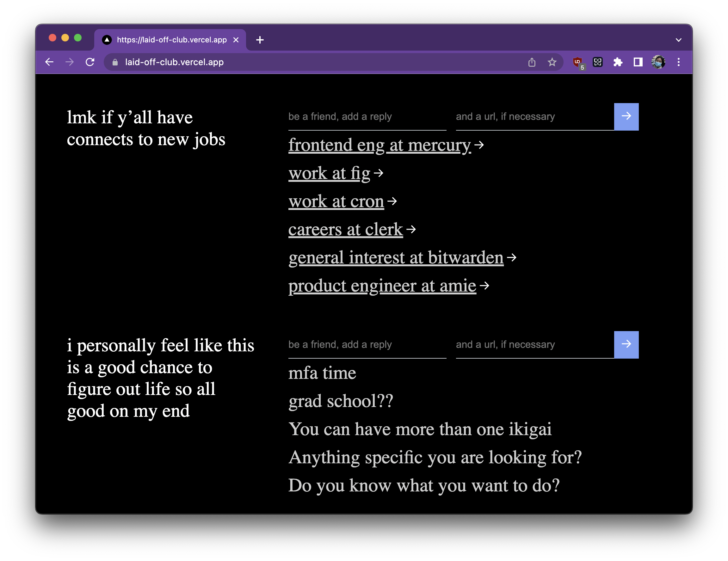The height and width of the screenshot is (561, 728).
Task: Click the four-squares extension icon
Action: click(x=598, y=62)
